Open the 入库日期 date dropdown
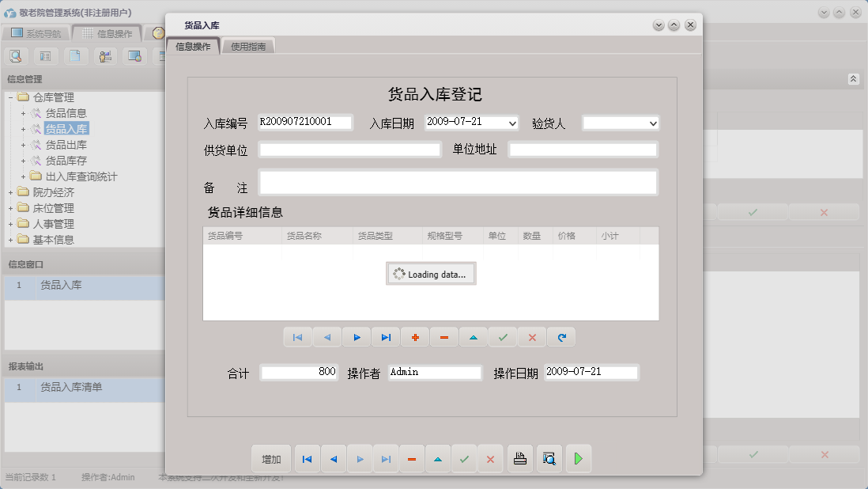The width and height of the screenshot is (868, 489). (x=512, y=123)
